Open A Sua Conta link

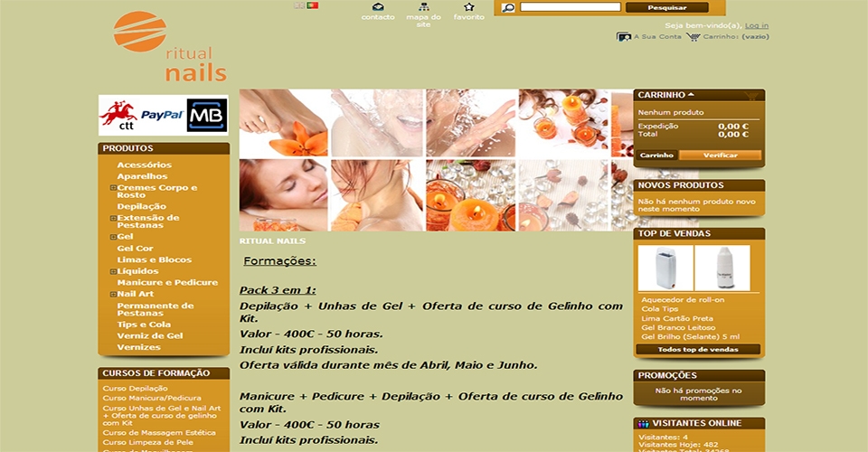[657, 36]
